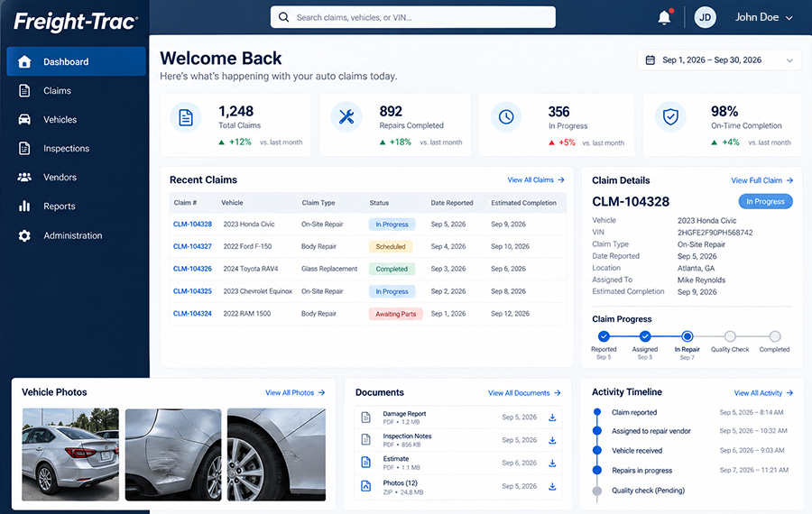Image resolution: width=812 pixels, height=514 pixels.
Task: Click the Completed status badge in table
Action: (392, 269)
